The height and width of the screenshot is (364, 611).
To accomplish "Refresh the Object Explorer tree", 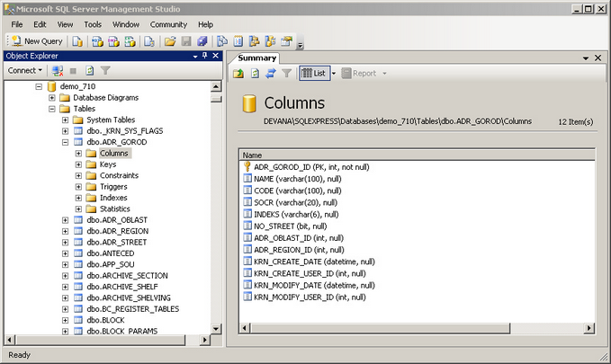I will (x=90, y=70).
